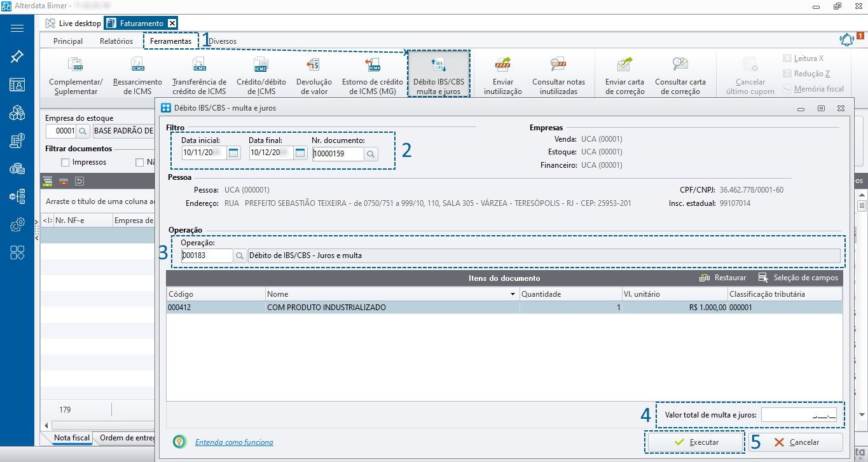Open the Data final calendar picker
Image resolution: width=868 pixels, height=462 pixels.
tap(300, 153)
